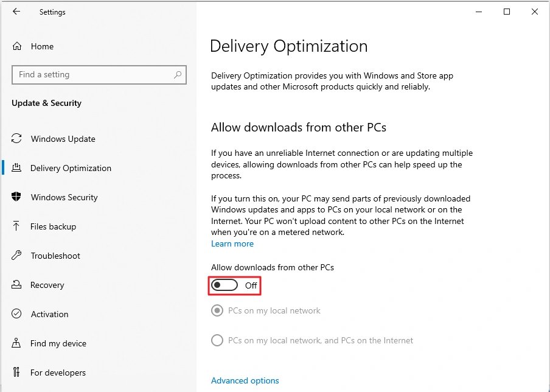Click the Home house icon
550x392 pixels.
(17, 46)
